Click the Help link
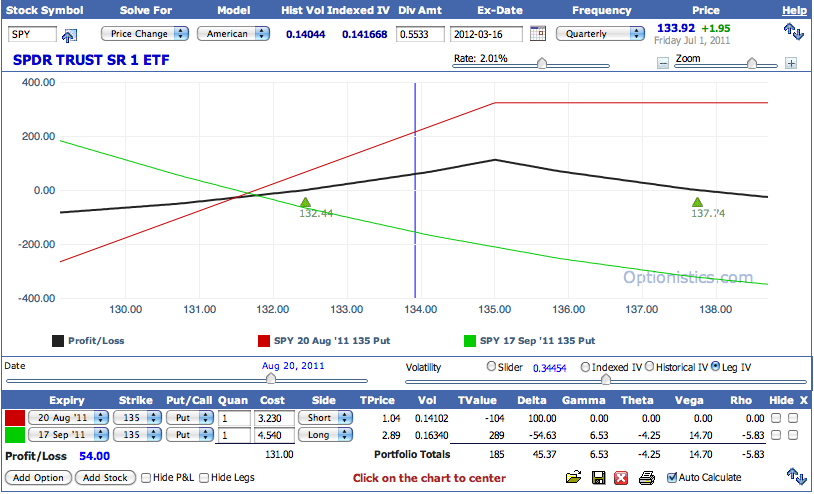814x494 pixels. tap(794, 10)
